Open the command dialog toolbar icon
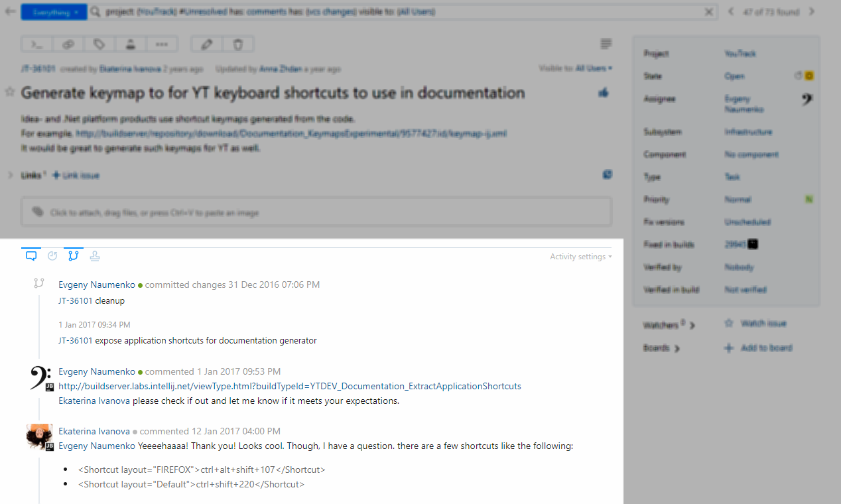The image size is (841, 504). click(37, 44)
